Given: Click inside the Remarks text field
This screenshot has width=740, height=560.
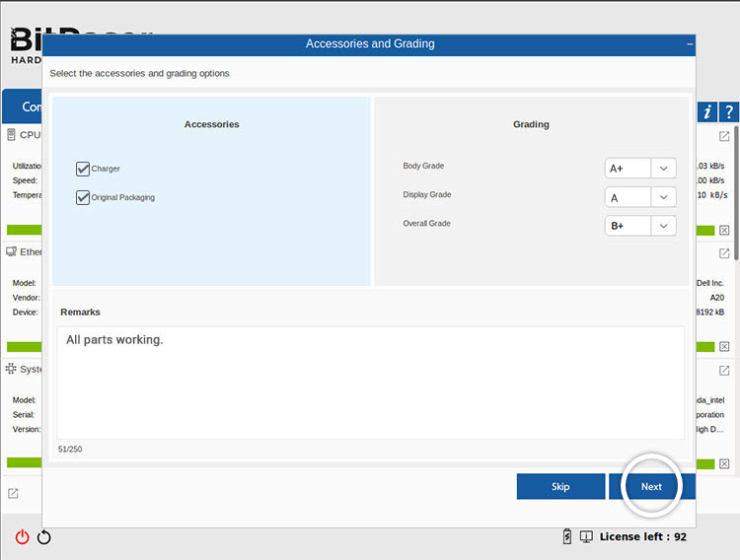Looking at the screenshot, I should (370, 383).
